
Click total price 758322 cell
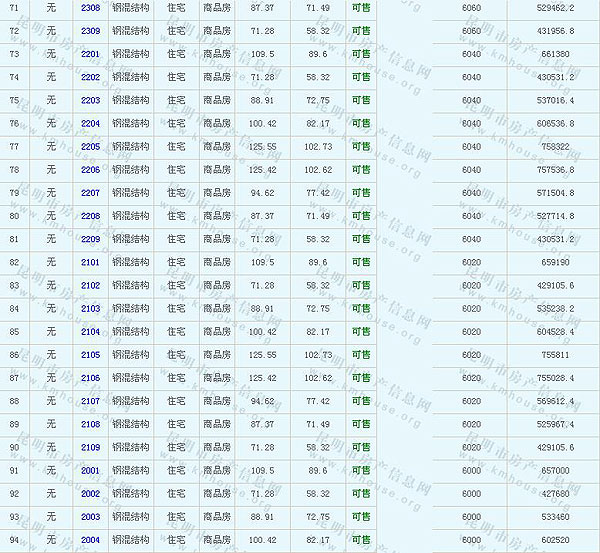(x=555, y=146)
